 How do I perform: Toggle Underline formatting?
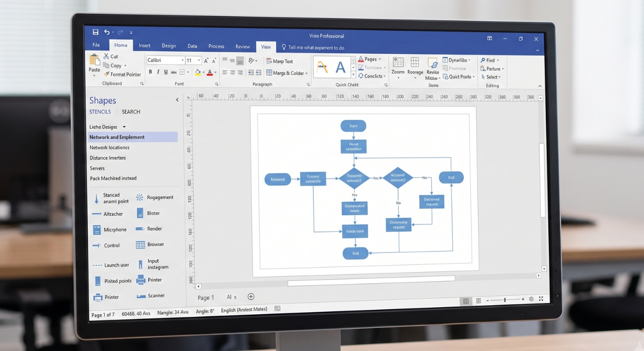(166, 72)
